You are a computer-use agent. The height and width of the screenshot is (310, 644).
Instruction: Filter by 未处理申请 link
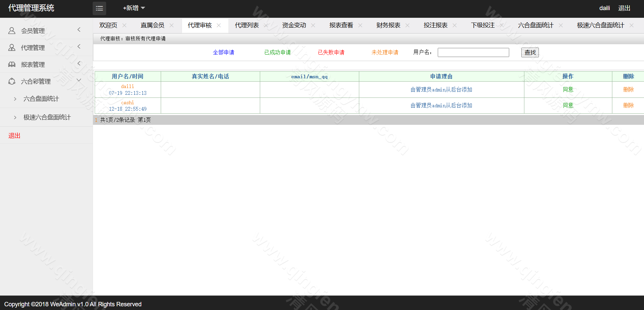[385, 52]
